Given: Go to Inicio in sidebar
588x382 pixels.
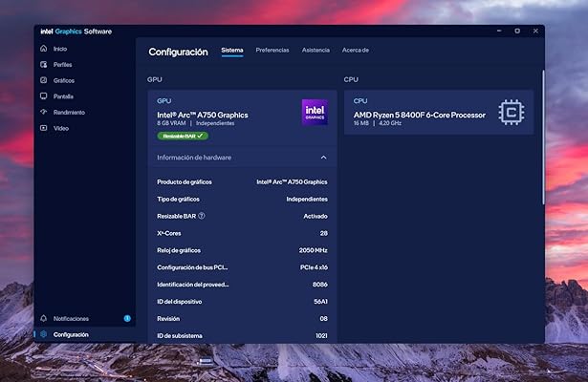Looking at the screenshot, I should [x=60, y=49].
